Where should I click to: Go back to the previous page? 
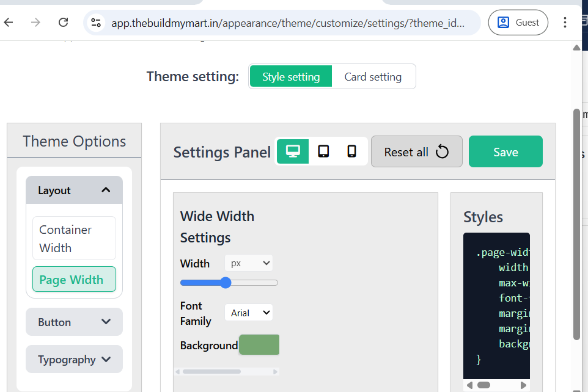[9, 23]
